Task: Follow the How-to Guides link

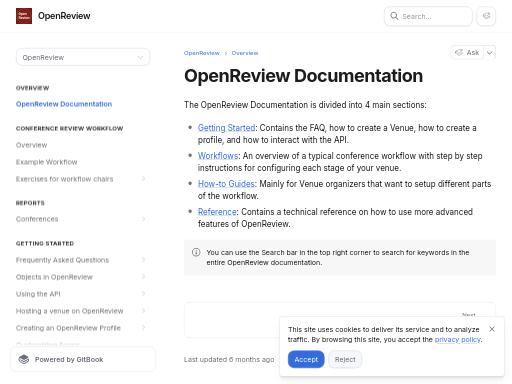Action: point(226,184)
